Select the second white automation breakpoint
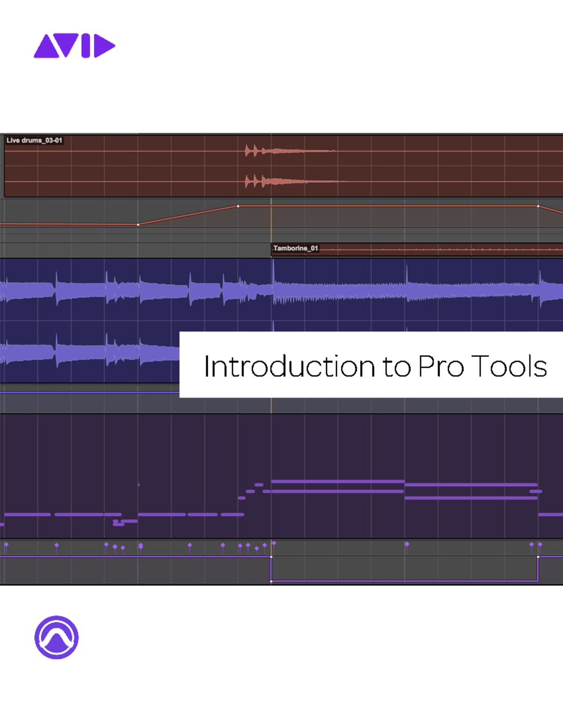 click(238, 205)
